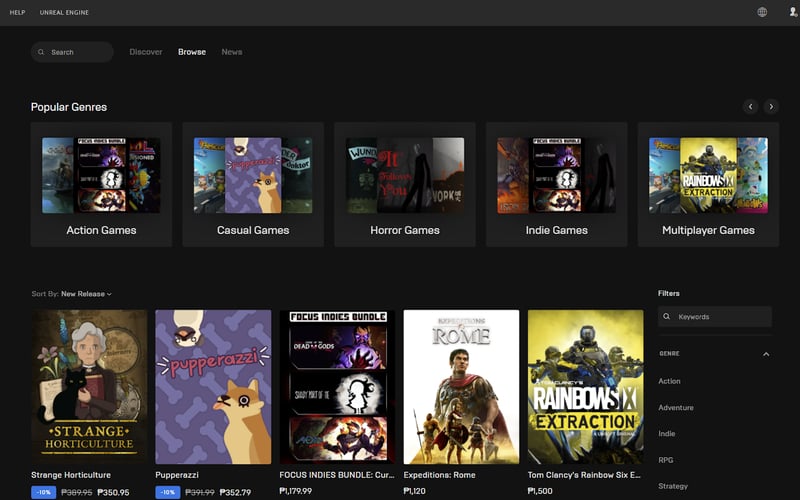Viewport: 800px width, 500px height.
Task: Click the -10% badge under Strange Horticulture
Action: [x=43, y=492]
